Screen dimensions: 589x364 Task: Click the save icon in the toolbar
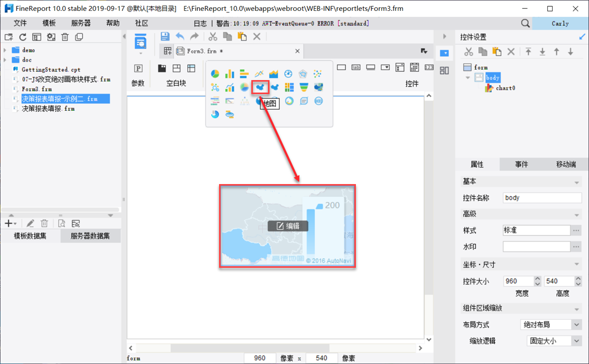tap(165, 36)
